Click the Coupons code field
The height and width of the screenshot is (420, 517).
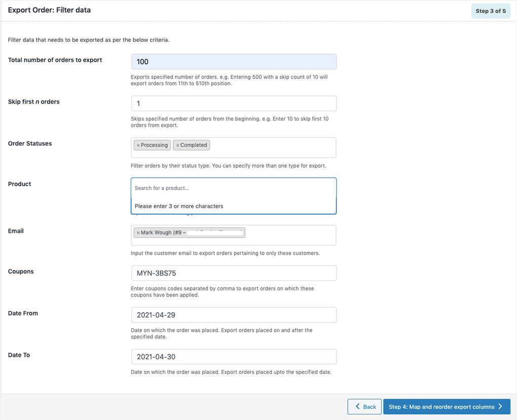tap(233, 273)
